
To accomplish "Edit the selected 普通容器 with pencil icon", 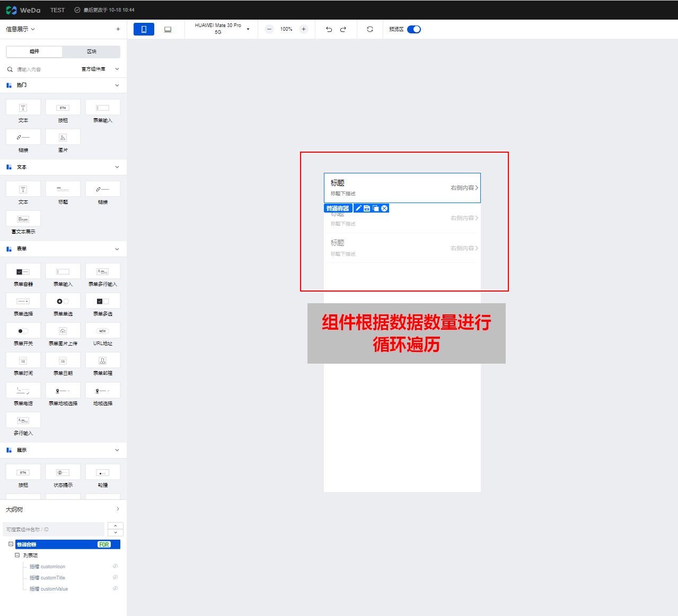I will 358,208.
